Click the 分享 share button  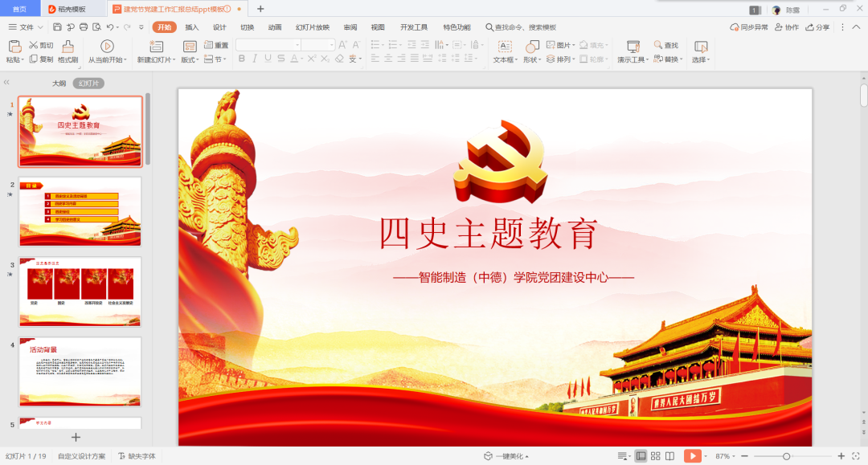tap(817, 27)
